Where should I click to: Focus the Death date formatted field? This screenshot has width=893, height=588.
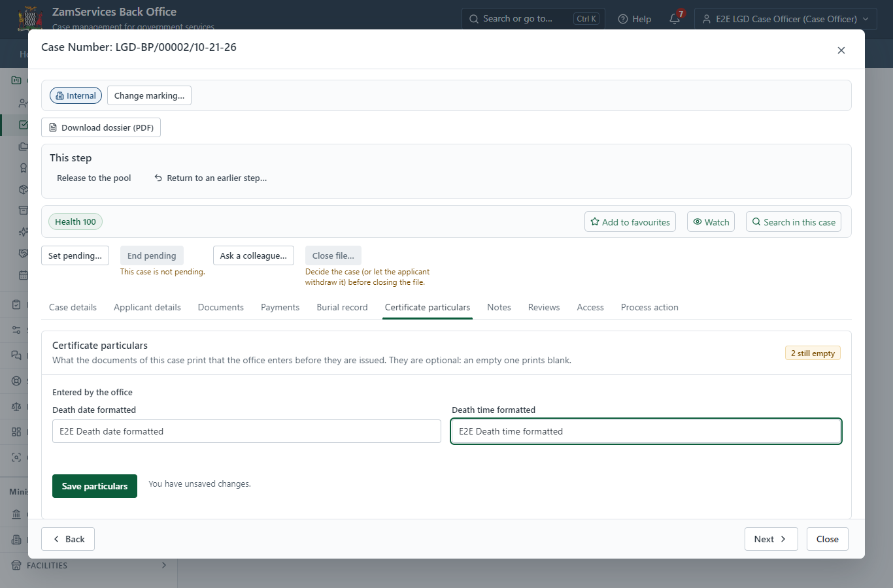(246, 431)
